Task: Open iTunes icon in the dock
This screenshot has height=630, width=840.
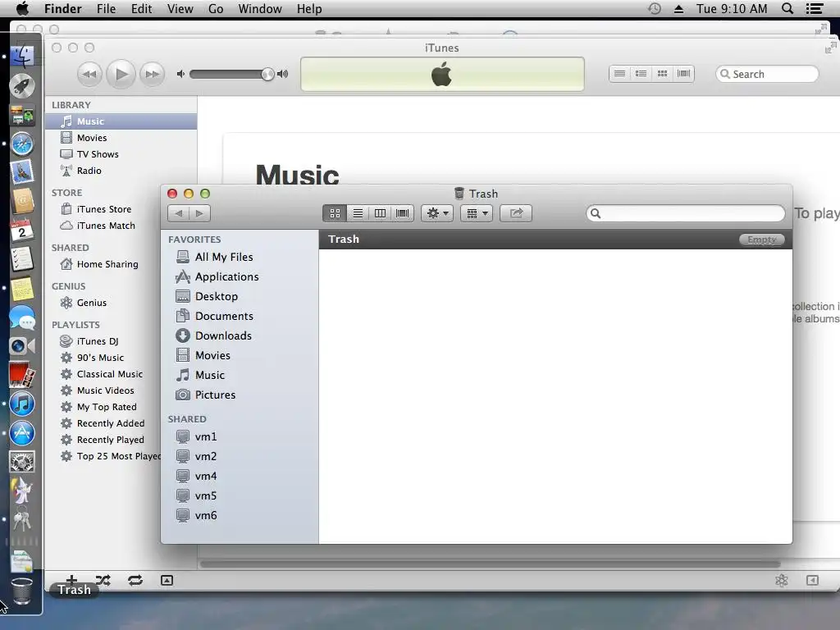Action: coord(22,404)
